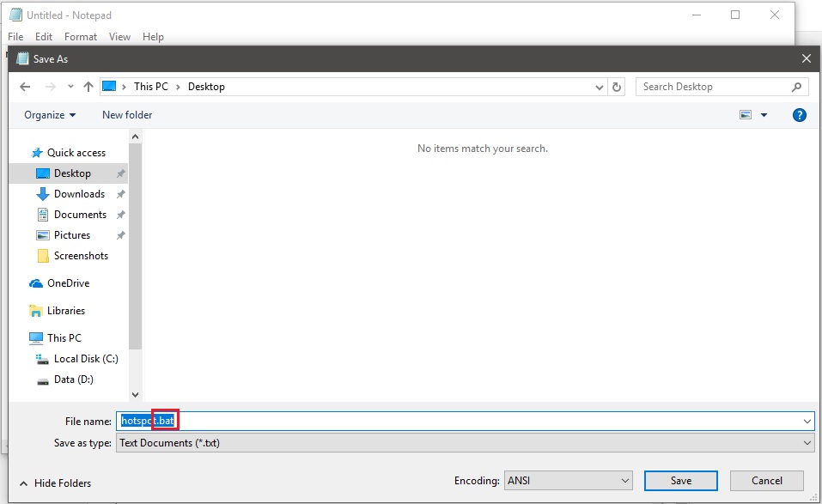Click the change your view icon
Image resolution: width=822 pixels, height=504 pixels.
coord(744,114)
